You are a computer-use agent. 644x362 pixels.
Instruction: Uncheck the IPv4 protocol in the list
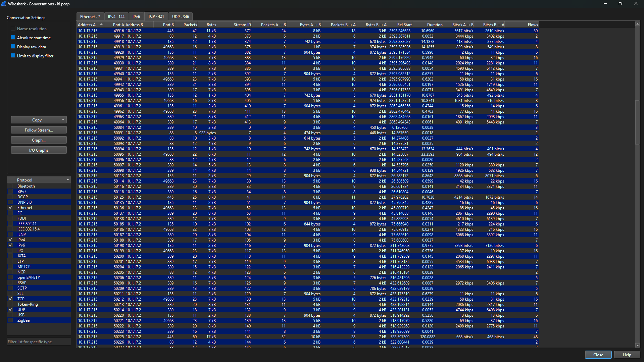click(x=11, y=240)
